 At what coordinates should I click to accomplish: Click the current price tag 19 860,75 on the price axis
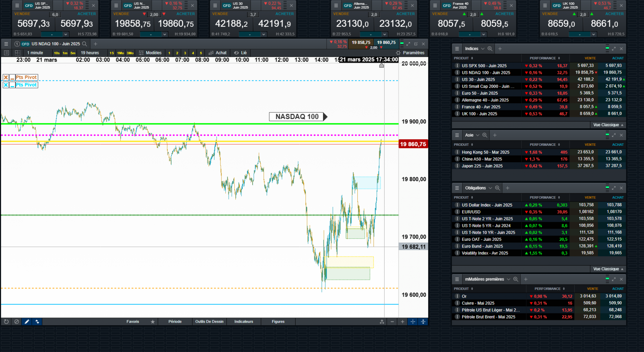(x=413, y=144)
